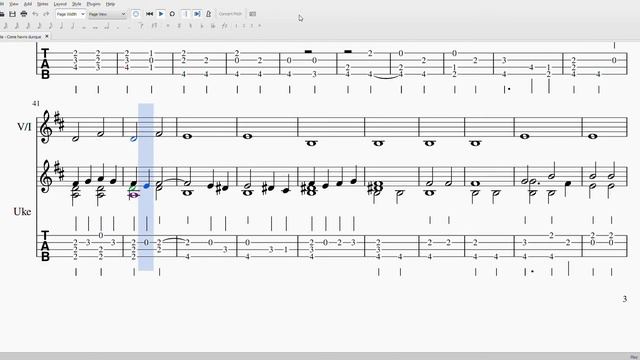Switch to voice 4
This screenshot has height=360, width=640.
260,26
